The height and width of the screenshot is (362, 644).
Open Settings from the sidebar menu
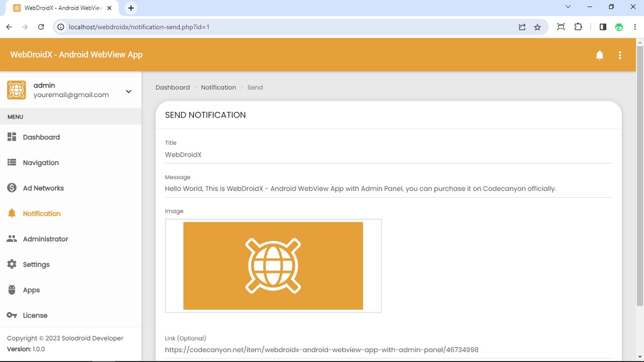(x=70, y=264)
